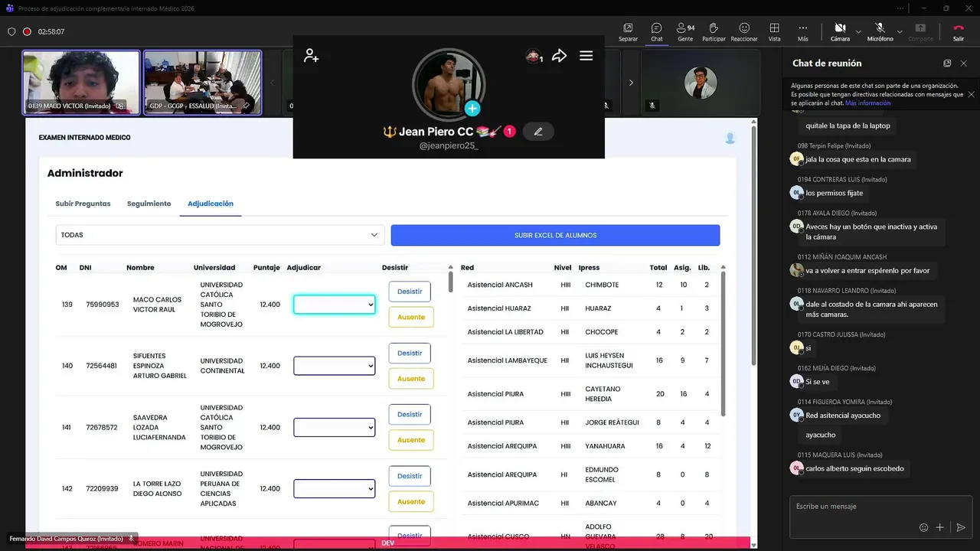Click the Participar raise hand icon
This screenshot has width=980, height=551.
[x=714, y=28]
